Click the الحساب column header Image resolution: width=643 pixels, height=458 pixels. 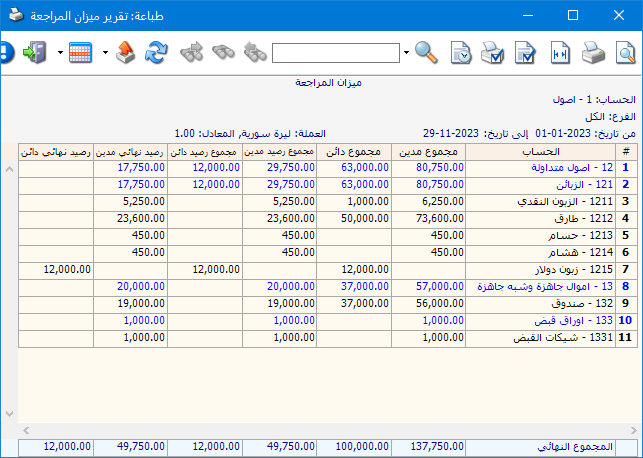(x=540, y=152)
